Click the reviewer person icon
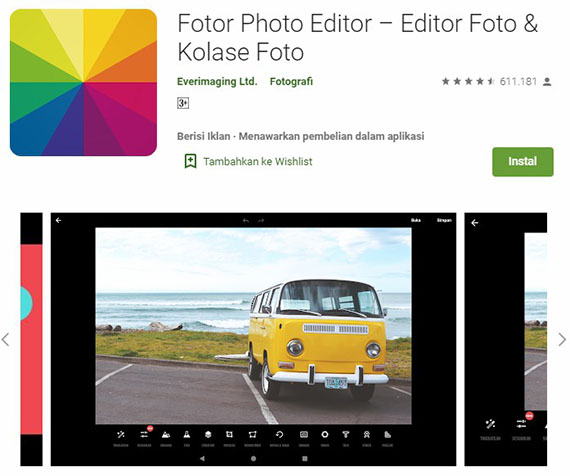 547,82
